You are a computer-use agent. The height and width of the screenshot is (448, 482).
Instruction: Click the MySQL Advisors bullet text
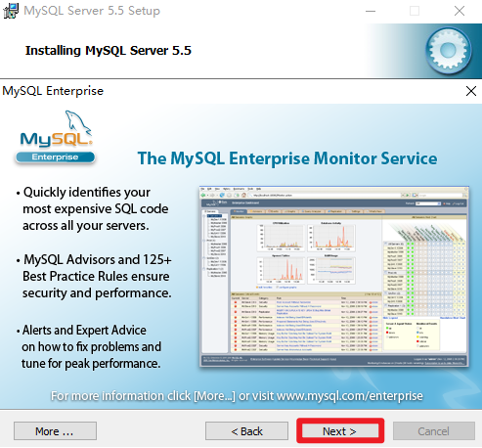coord(94,276)
